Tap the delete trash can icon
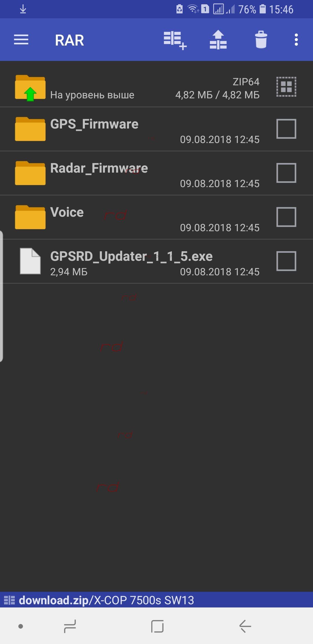This screenshot has width=313, height=644. point(261,39)
